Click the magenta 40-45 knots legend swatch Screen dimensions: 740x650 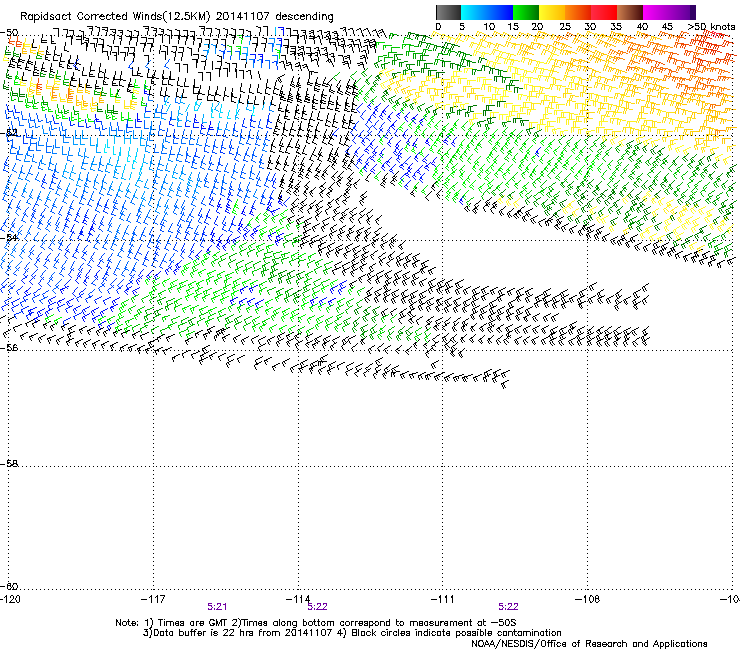[x=656, y=12]
